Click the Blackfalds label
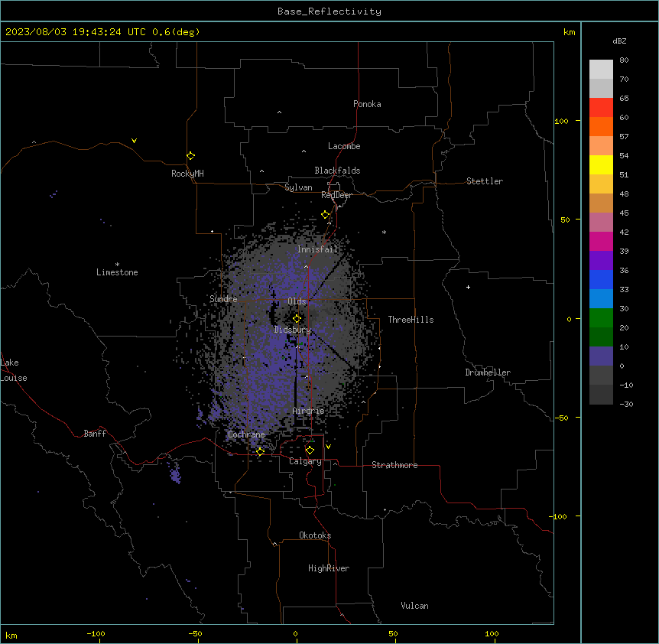Viewport: 659px width, 644px height. 337,171
